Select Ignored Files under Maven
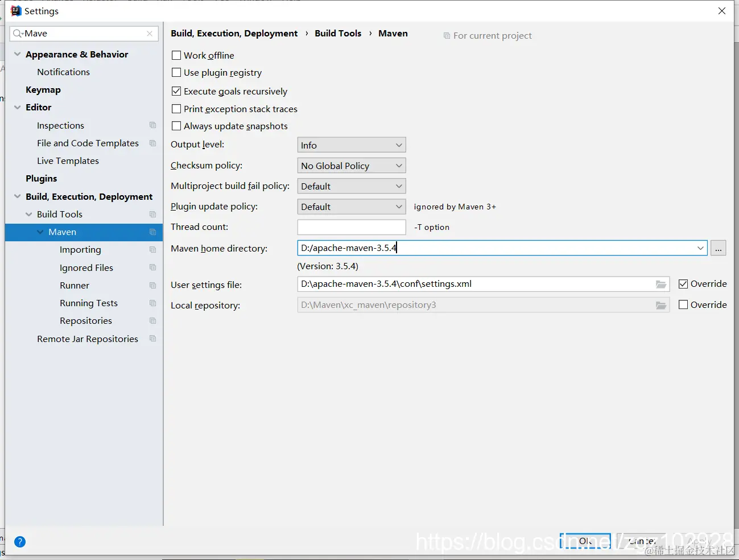The image size is (739, 560). (86, 267)
